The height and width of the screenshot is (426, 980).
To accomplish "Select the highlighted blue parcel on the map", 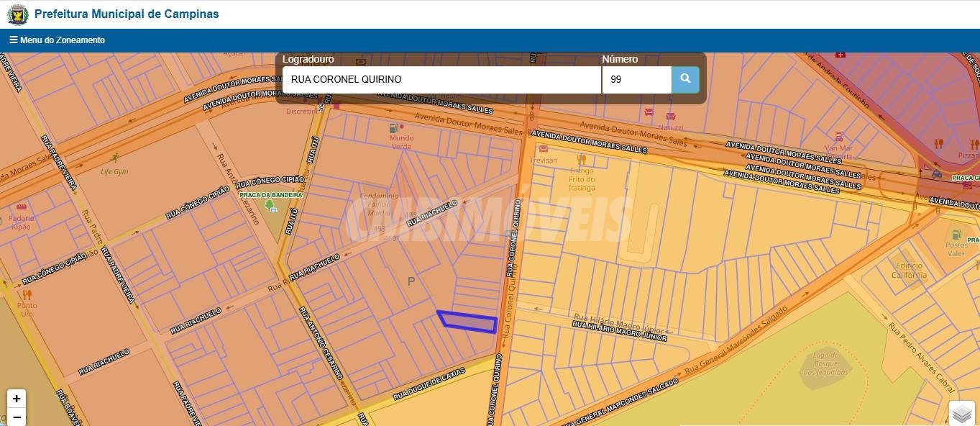I will pyautogui.click(x=468, y=322).
